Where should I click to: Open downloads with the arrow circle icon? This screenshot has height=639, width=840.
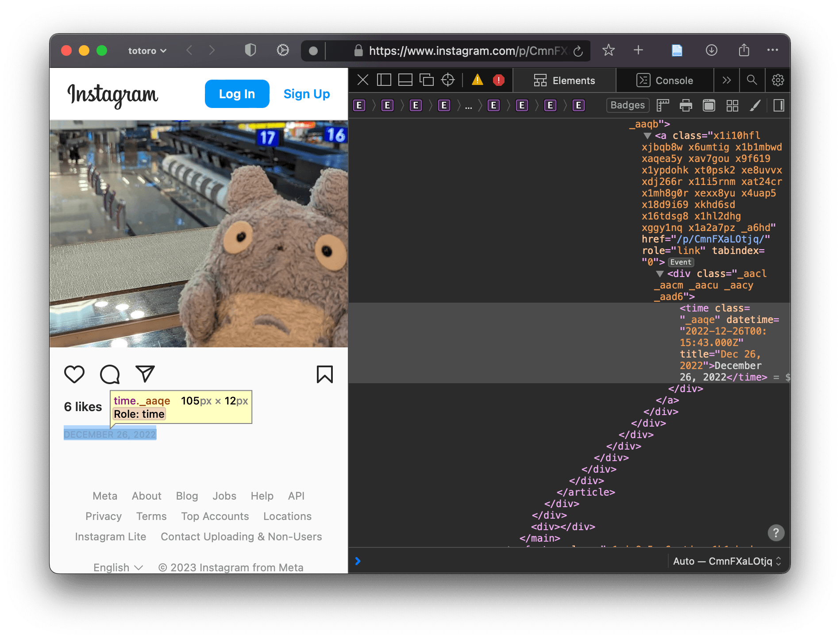click(711, 50)
